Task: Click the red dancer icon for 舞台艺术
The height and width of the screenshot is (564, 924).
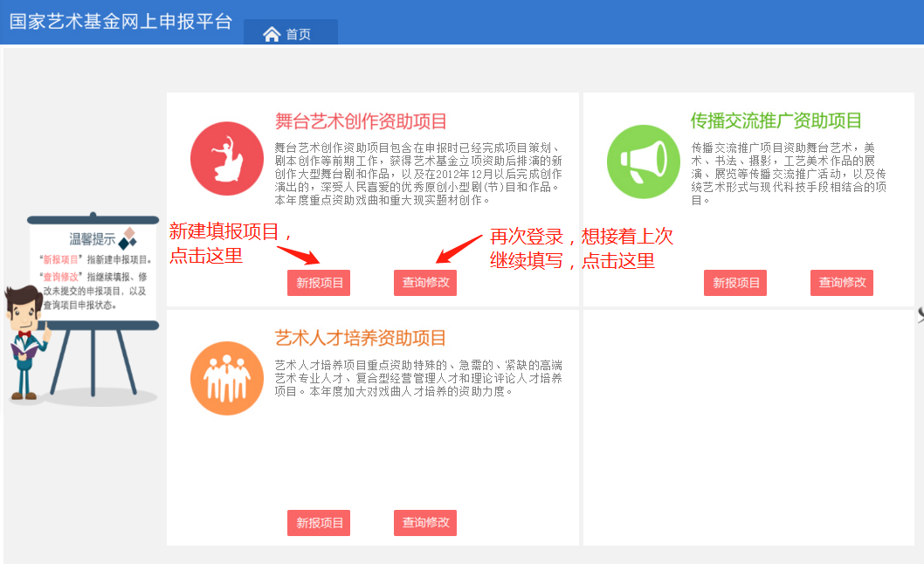Action: [x=227, y=158]
